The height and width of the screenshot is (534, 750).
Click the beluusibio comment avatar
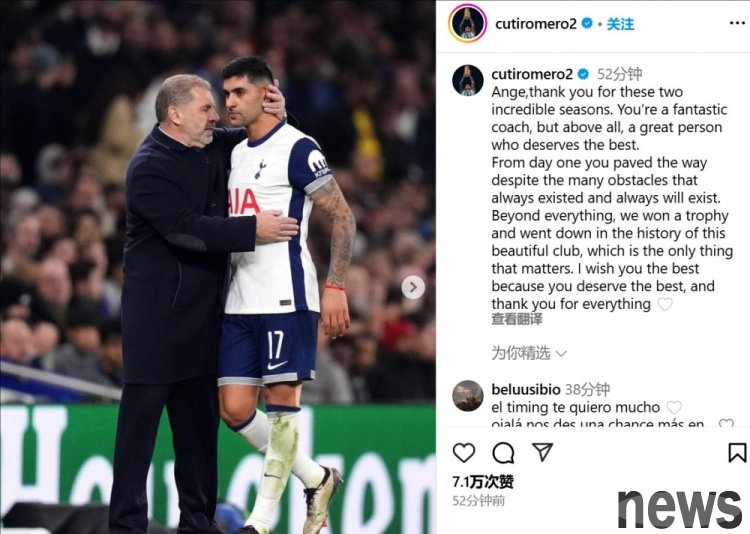click(x=468, y=396)
